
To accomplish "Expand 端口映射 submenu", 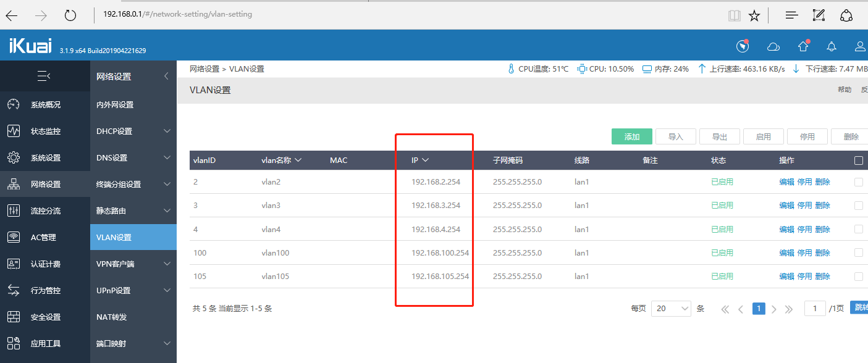I will tap(167, 343).
